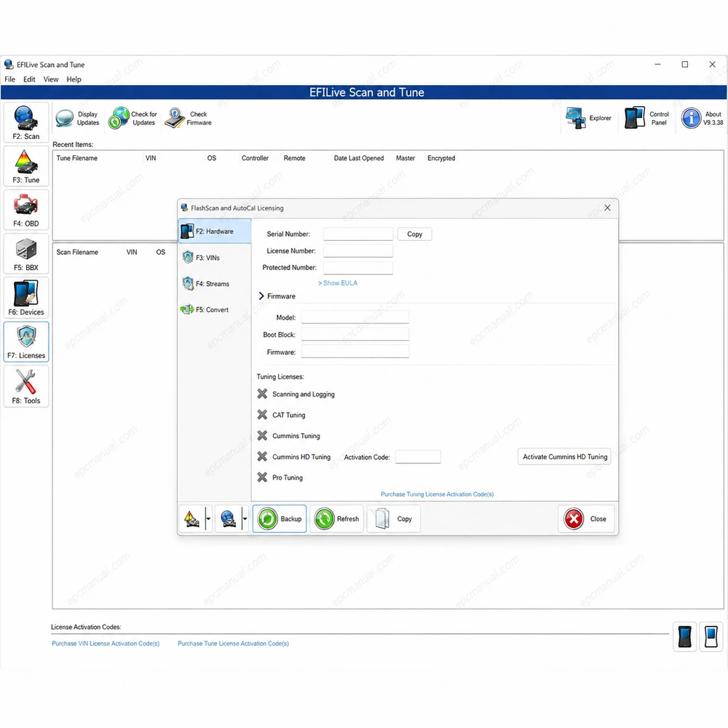Open the F4: OBD module
Image resolution: width=728 pixels, height=728 pixels.
pyautogui.click(x=26, y=210)
